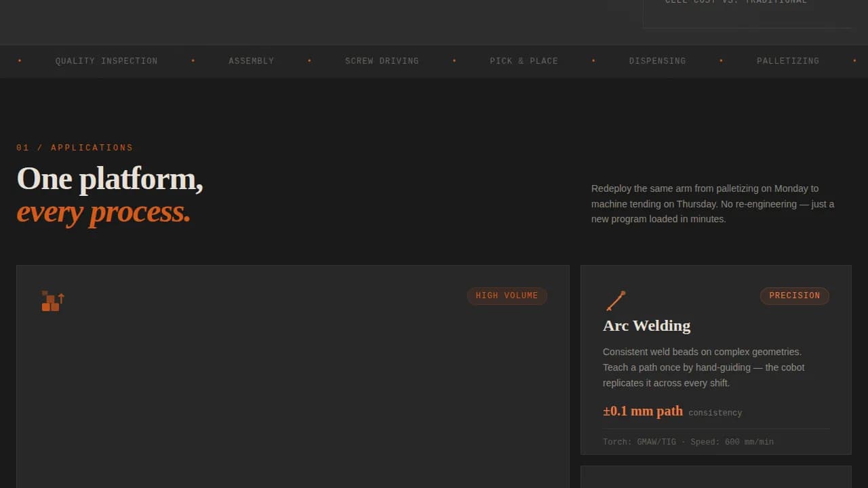Open the Arc Welding heading
This screenshot has height=488, width=868.
tap(646, 326)
